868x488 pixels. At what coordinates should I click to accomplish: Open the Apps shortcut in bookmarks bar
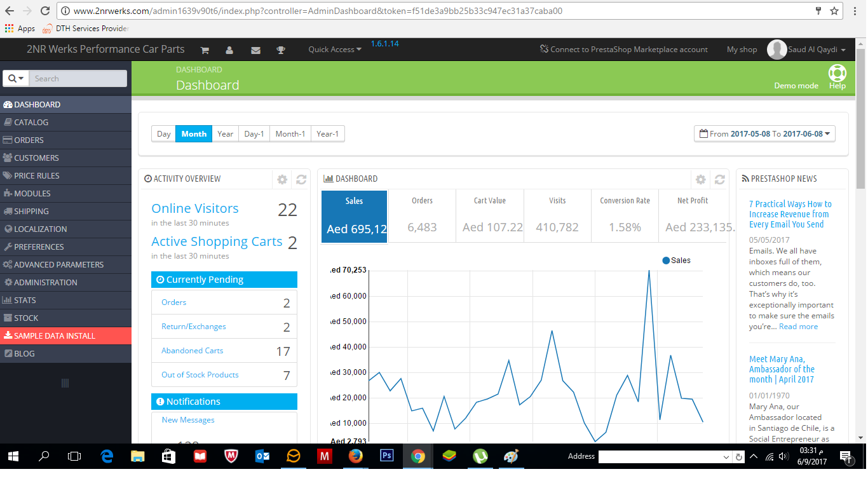tap(20, 29)
